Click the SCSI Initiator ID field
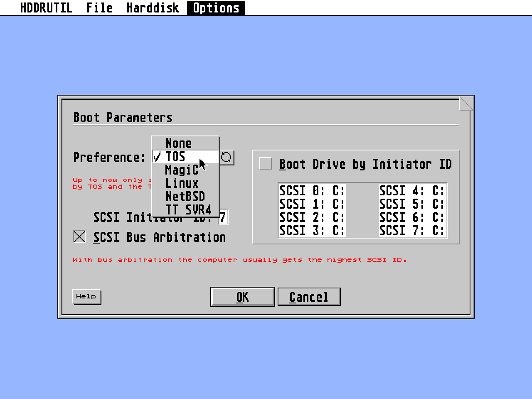Viewport: 532px width, 399px height. click(224, 217)
